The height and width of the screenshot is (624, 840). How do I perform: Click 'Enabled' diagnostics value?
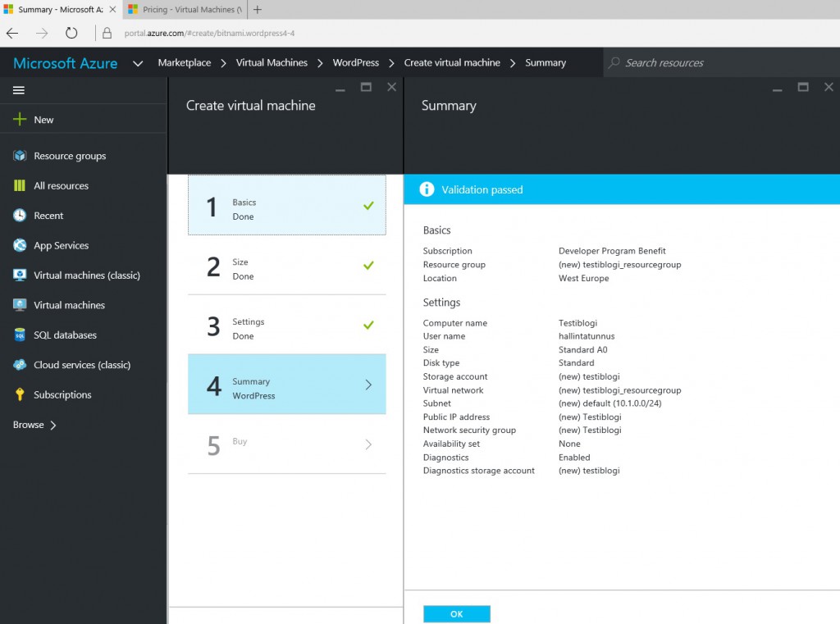(x=574, y=458)
